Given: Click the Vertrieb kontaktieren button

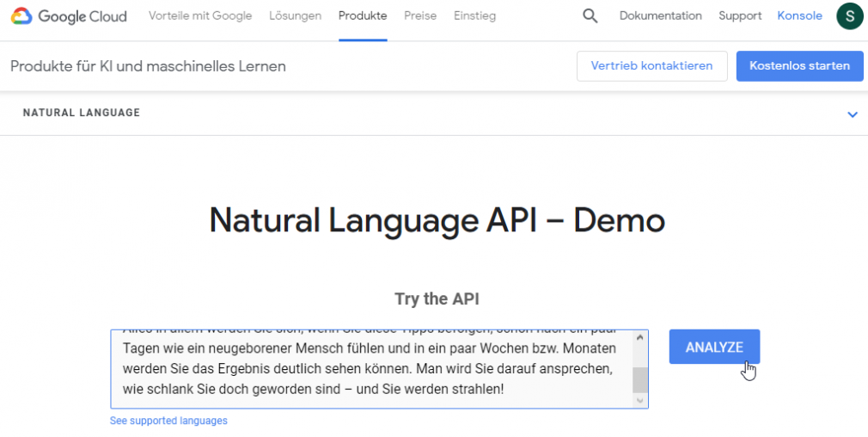Looking at the screenshot, I should (x=652, y=66).
